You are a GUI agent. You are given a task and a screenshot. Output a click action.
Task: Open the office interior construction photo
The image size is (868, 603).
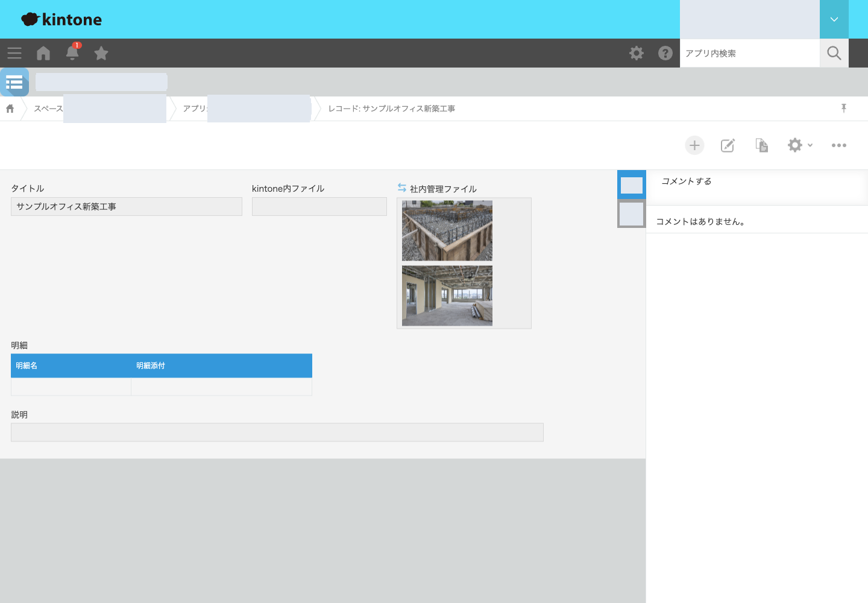point(447,296)
